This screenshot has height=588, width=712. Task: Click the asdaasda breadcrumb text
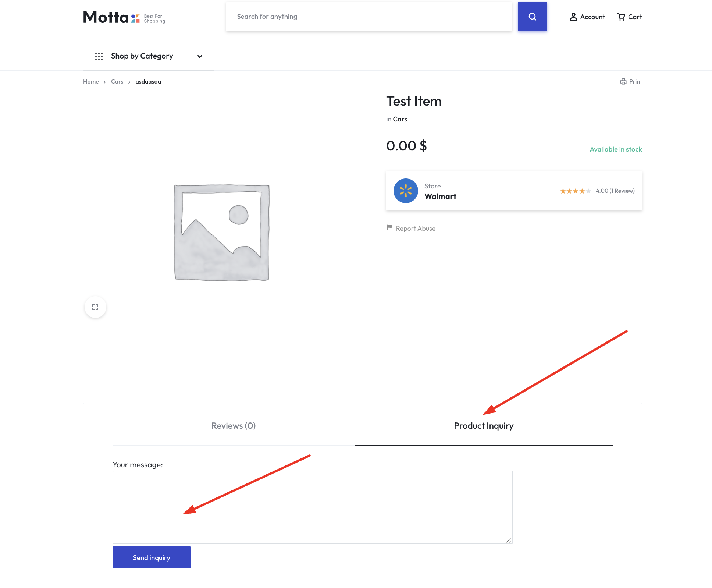[148, 81]
